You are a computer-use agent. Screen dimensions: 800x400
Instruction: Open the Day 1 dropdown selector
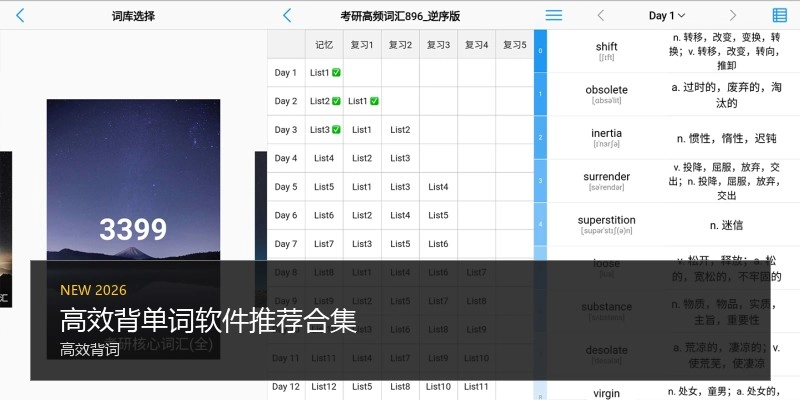point(667,16)
